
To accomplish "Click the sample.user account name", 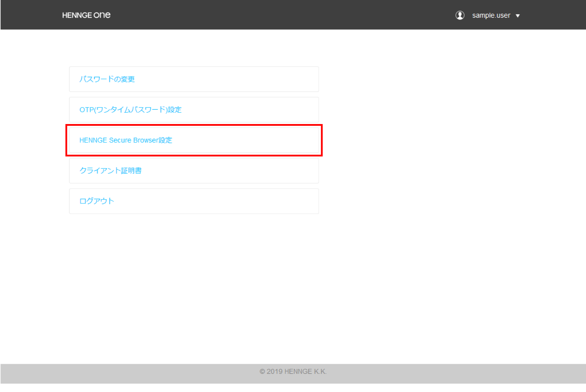I will (x=491, y=15).
